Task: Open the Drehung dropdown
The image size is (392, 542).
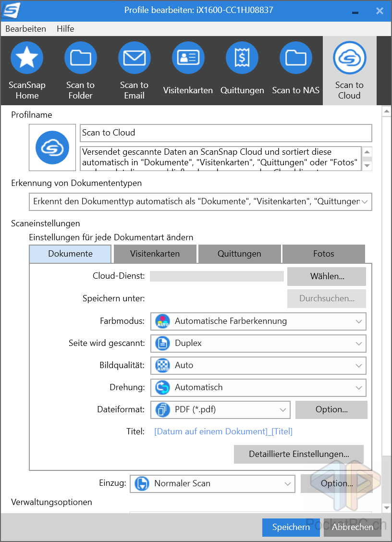Action: [258, 387]
